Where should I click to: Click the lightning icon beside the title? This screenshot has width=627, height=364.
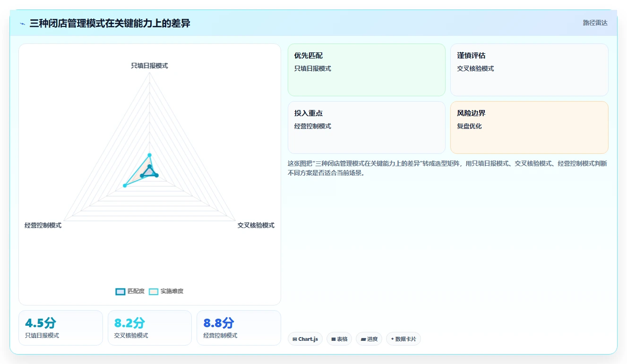click(x=23, y=23)
